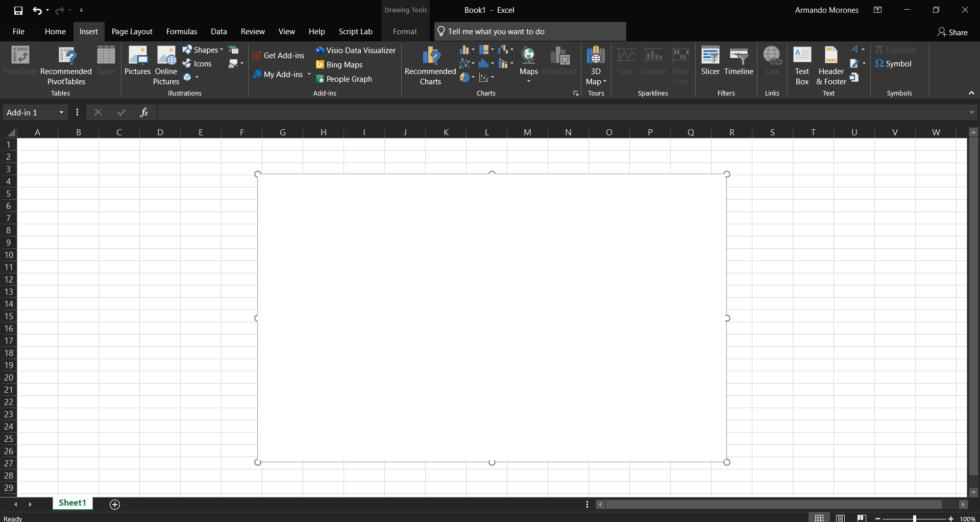The image size is (980, 522).
Task: Collapse the ribbon with the chevron
Action: pos(971,93)
